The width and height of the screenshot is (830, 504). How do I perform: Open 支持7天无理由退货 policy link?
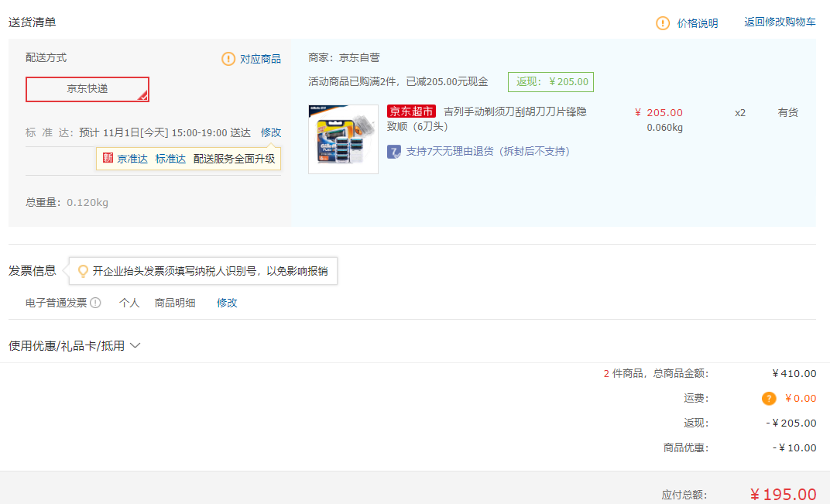pos(488,152)
